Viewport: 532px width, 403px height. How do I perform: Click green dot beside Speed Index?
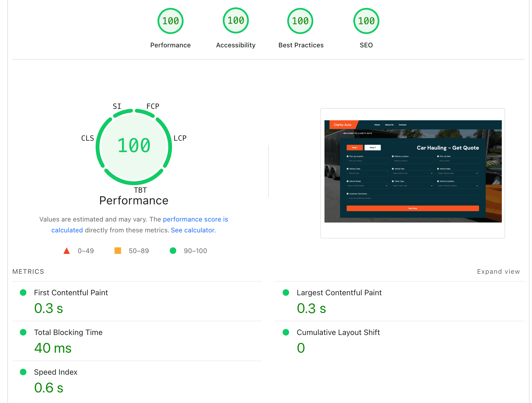(x=23, y=372)
